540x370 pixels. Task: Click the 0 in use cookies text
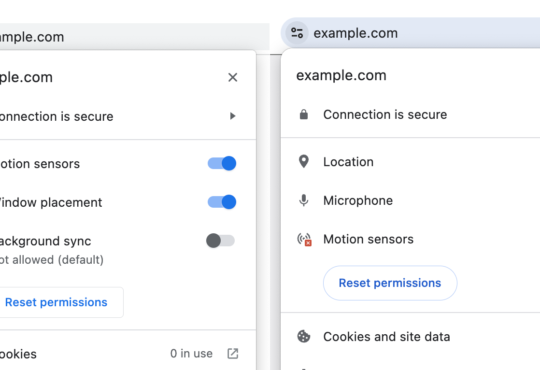point(191,353)
